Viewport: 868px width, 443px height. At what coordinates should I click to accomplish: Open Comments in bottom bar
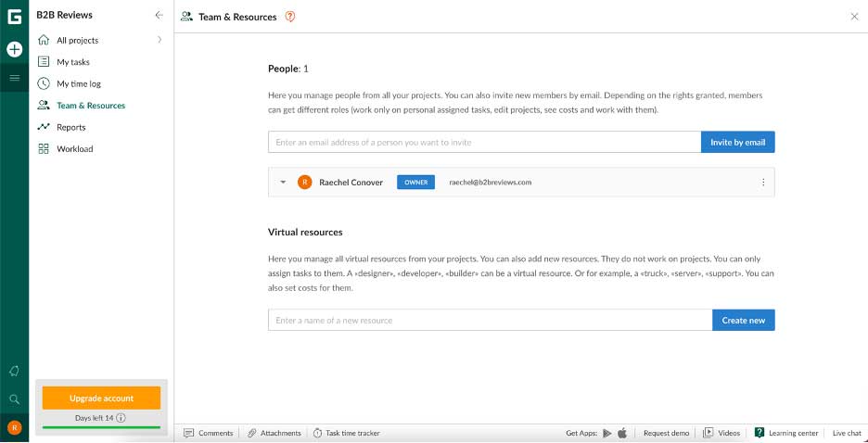pos(210,433)
